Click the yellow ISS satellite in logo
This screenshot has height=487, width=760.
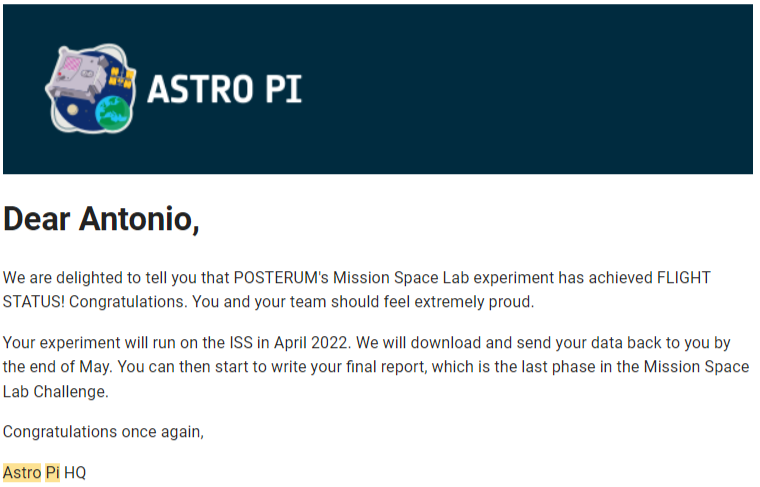(121, 78)
